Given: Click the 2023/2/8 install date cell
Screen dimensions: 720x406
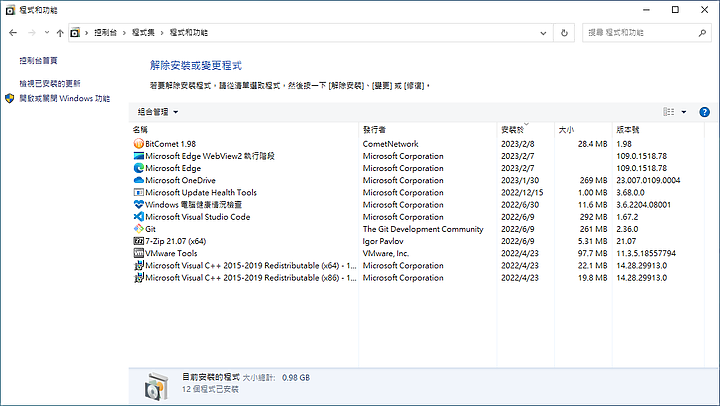Looking at the screenshot, I should click(518, 144).
